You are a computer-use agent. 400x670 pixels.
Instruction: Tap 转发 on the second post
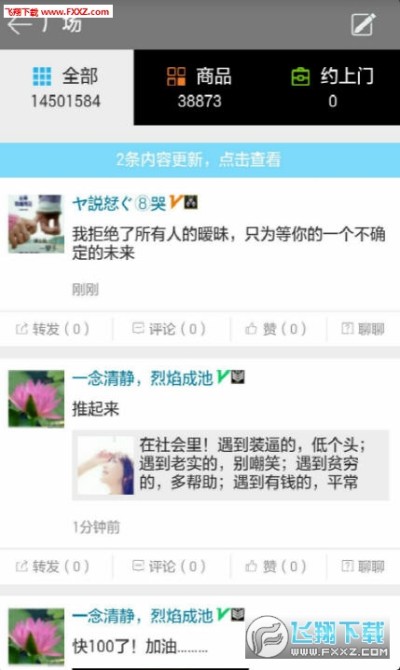(53, 566)
